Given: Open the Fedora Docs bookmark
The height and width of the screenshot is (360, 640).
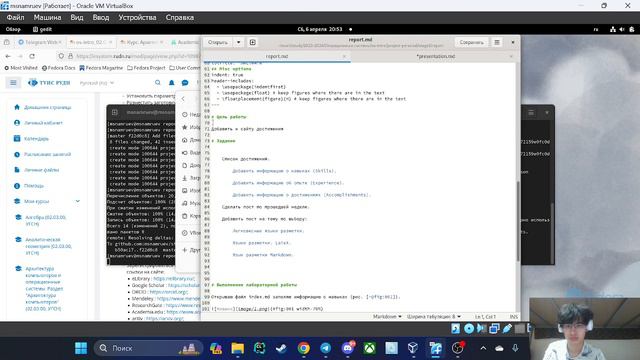Looking at the screenshot, I should click(x=59, y=68).
